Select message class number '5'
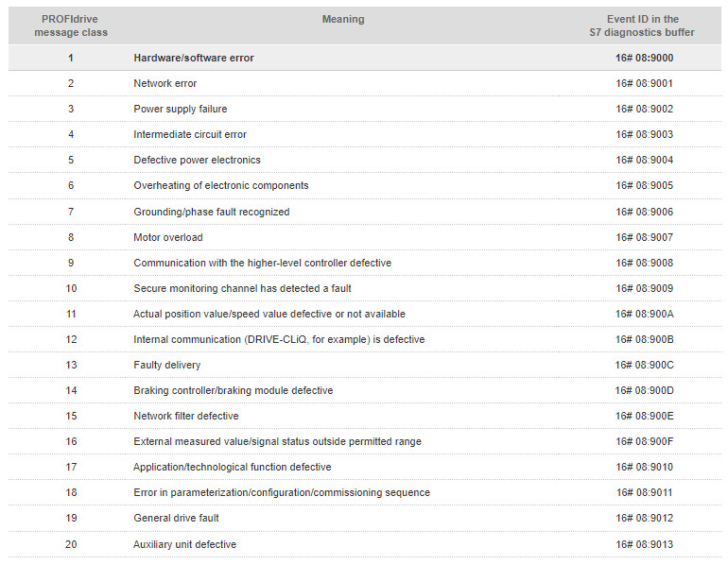The height and width of the screenshot is (565, 728). tap(71, 160)
